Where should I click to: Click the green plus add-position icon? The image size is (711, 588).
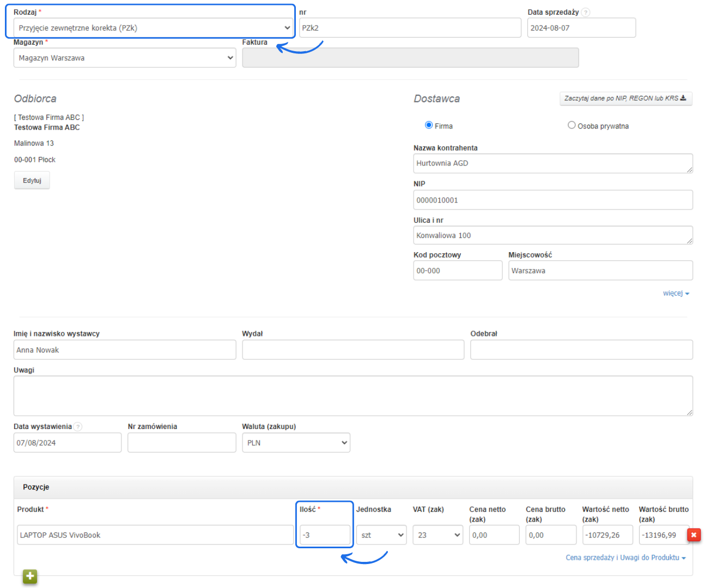(30, 576)
